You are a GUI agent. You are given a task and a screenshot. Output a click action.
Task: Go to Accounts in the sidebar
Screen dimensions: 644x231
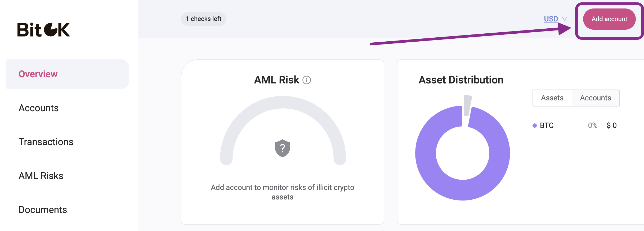pos(39,108)
